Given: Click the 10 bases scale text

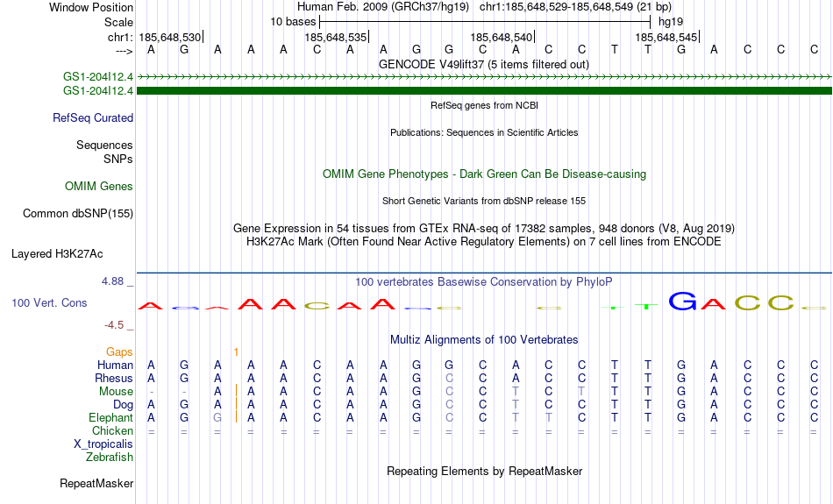Looking at the screenshot, I should (x=293, y=22).
